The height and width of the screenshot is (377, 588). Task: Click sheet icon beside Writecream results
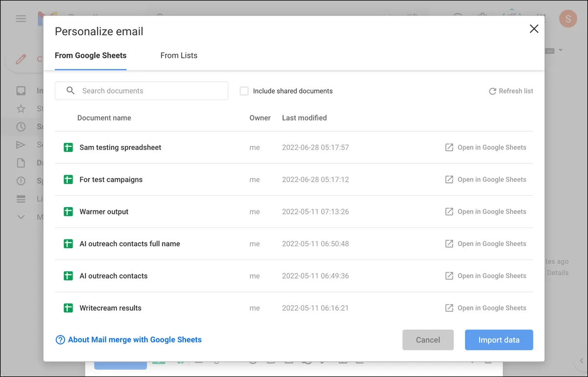69,308
